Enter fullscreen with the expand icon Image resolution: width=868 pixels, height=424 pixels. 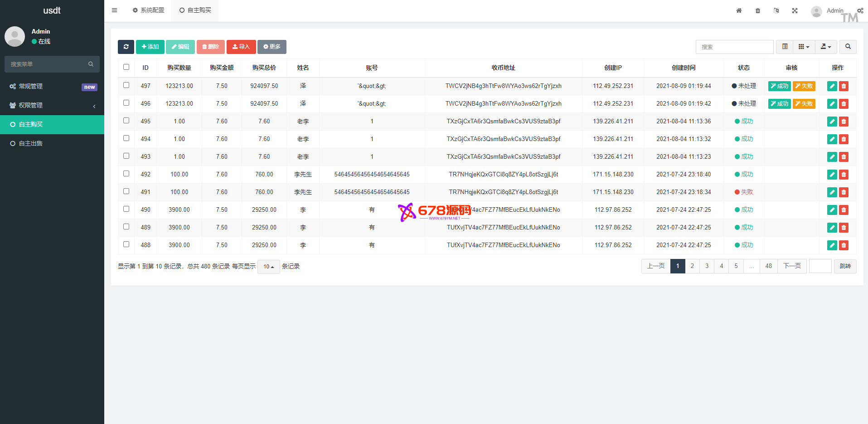(x=795, y=10)
